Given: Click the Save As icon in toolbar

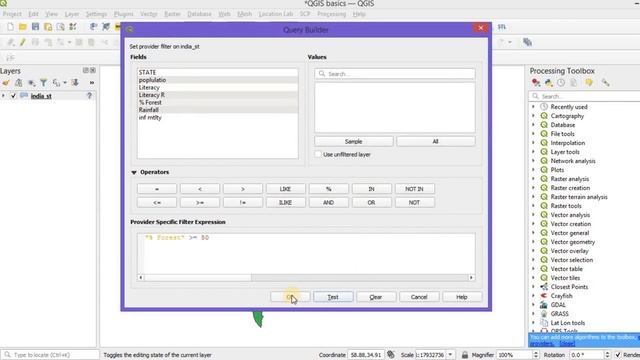Looking at the screenshot, I should pos(48,27).
